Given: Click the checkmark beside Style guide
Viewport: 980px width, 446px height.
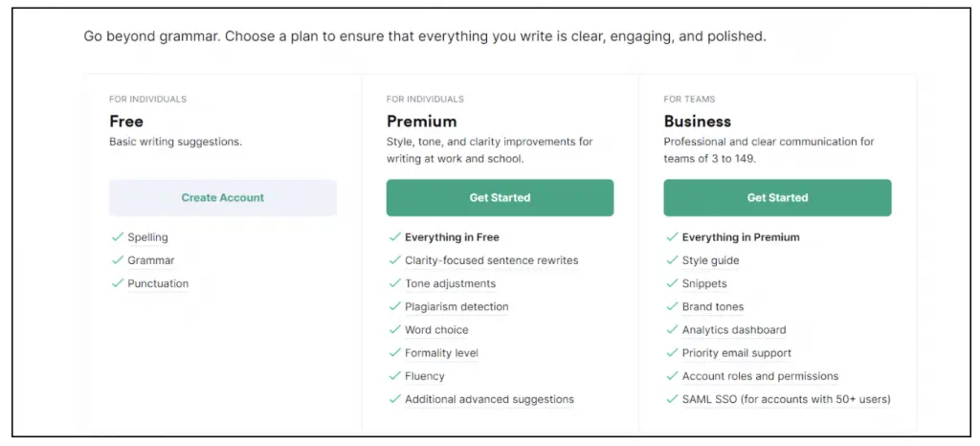Looking at the screenshot, I should 672,260.
